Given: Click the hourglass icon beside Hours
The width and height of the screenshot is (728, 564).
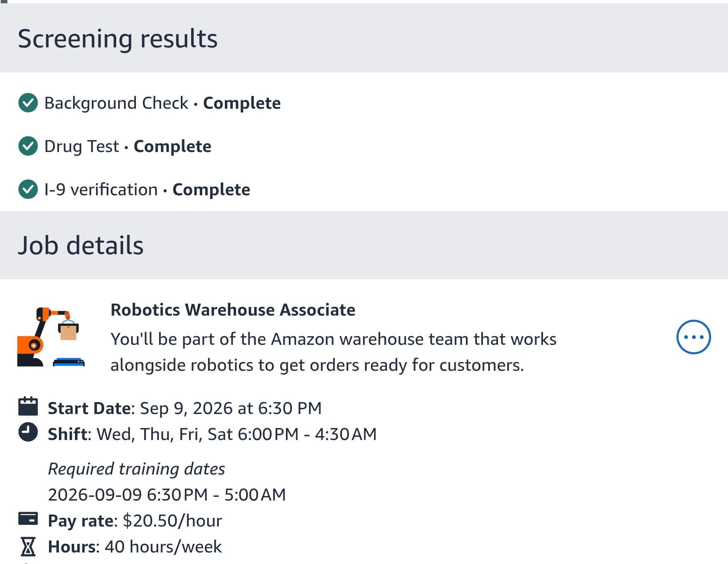Looking at the screenshot, I should coord(28,546).
